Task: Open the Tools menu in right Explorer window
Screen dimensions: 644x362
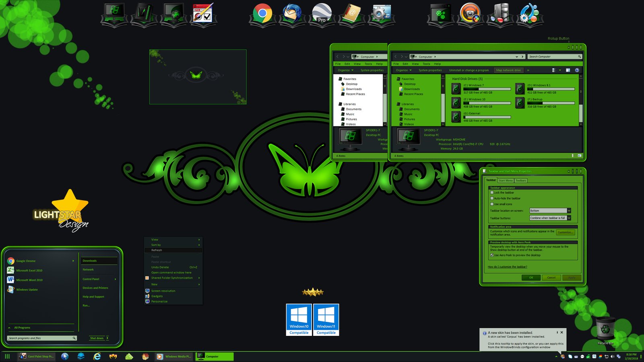Action: 426,64
